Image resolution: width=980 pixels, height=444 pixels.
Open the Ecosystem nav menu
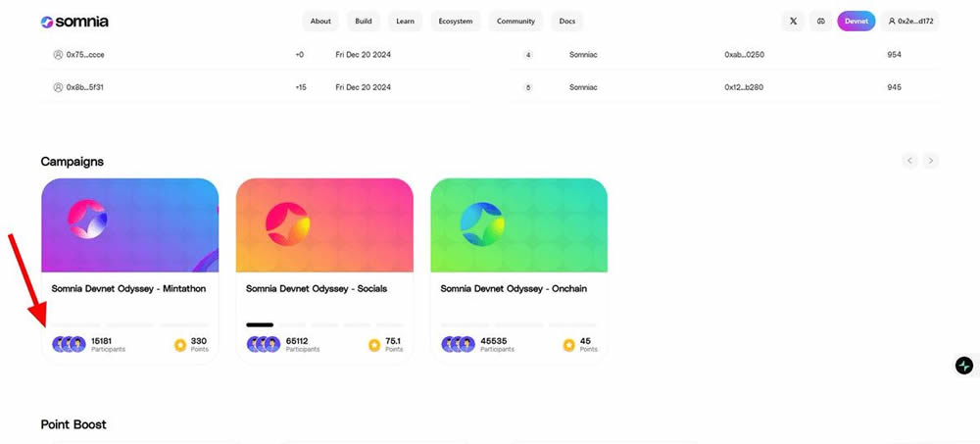[x=455, y=22]
